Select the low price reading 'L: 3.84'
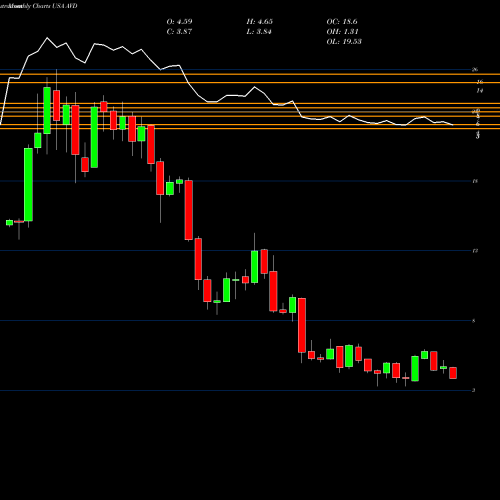The height and width of the screenshot is (500, 500). tap(259, 32)
